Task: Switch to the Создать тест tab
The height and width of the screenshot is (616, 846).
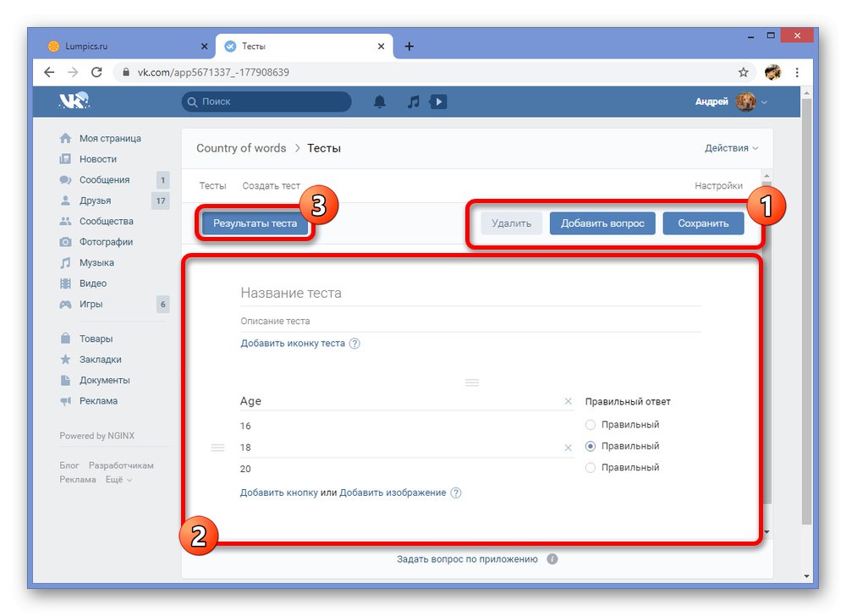Action: [x=271, y=185]
